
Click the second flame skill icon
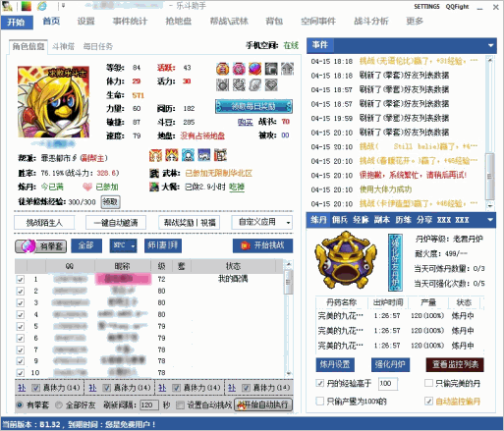tap(172, 155)
